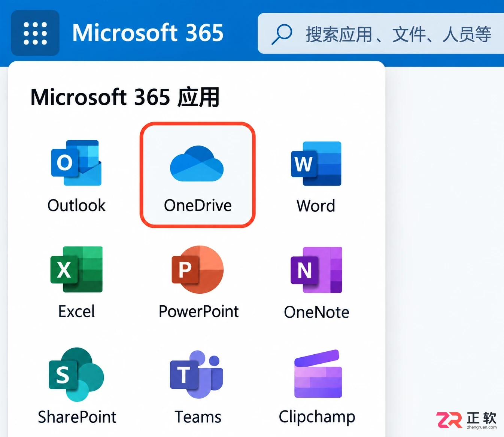Image resolution: width=504 pixels, height=437 pixels.
Task: Launch the Excel app icon
Action: point(76,269)
